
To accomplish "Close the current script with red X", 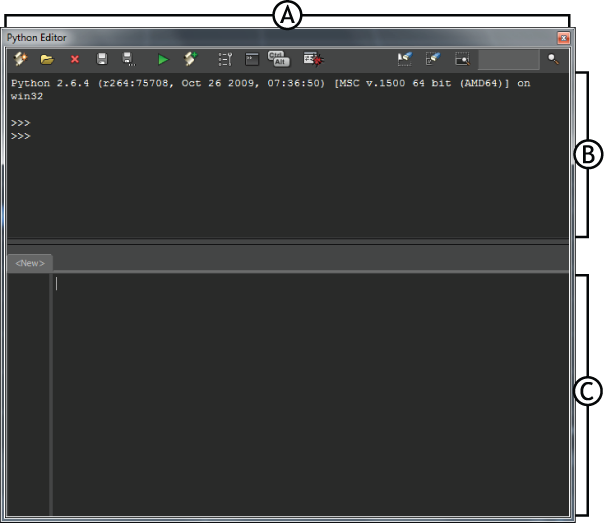I will [x=75, y=59].
